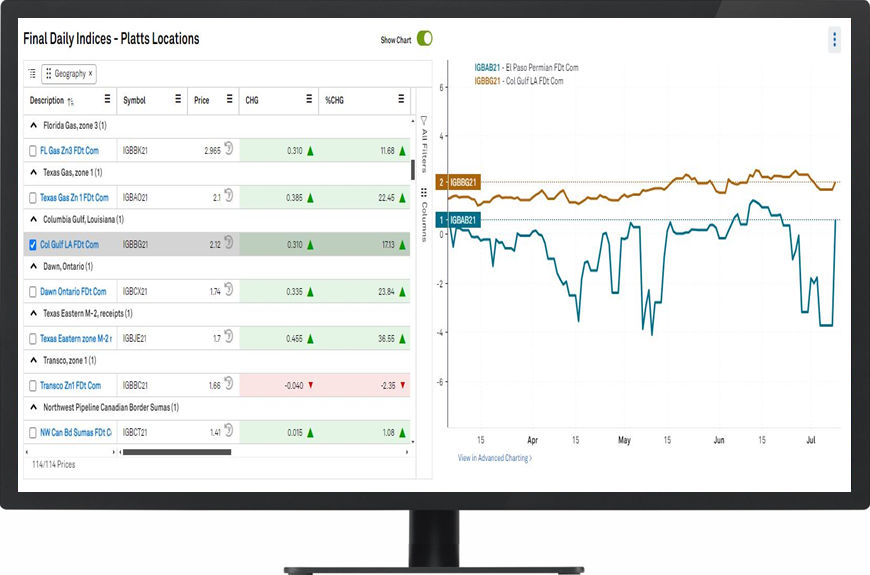The image size is (870, 575).
Task: Open the Price column menu icon
Action: point(228,100)
